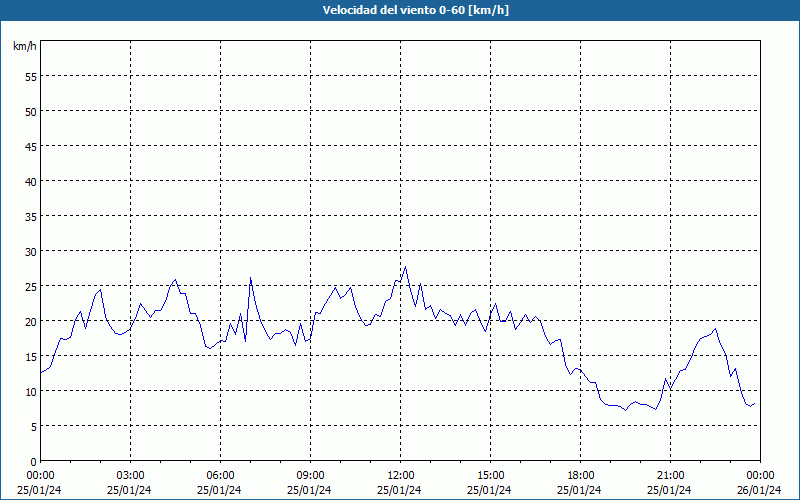The width and height of the screenshot is (800, 500).
Task: Select the "06:00" time axis label
Action: [220, 476]
